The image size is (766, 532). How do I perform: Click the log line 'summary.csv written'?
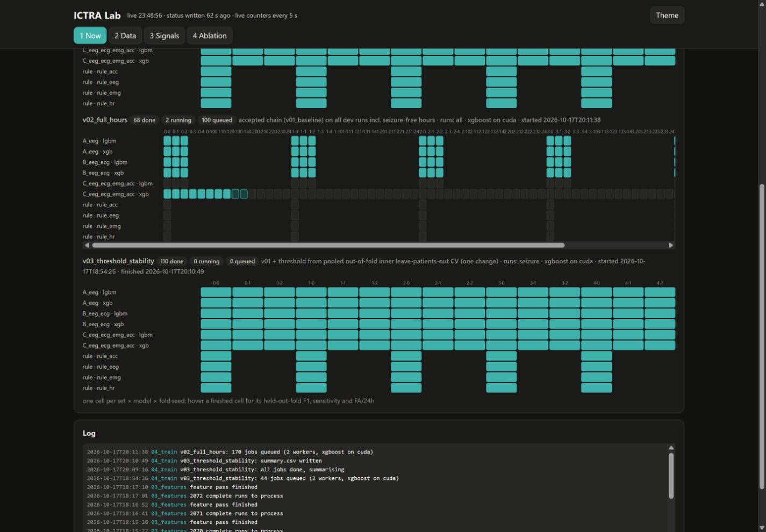[x=204, y=461]
